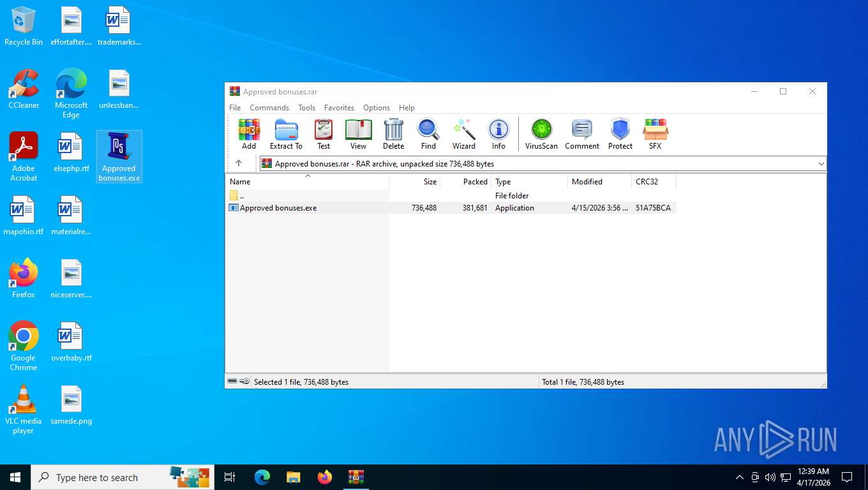Select the Microsoft Edge desktop shortcut
The height and width of the screenshot is (490, 868).
click(x=71, y=94)
